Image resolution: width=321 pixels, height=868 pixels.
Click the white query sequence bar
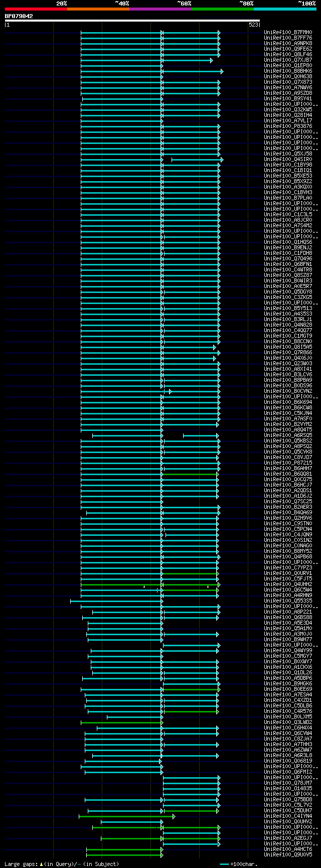(x=132, y=21)
